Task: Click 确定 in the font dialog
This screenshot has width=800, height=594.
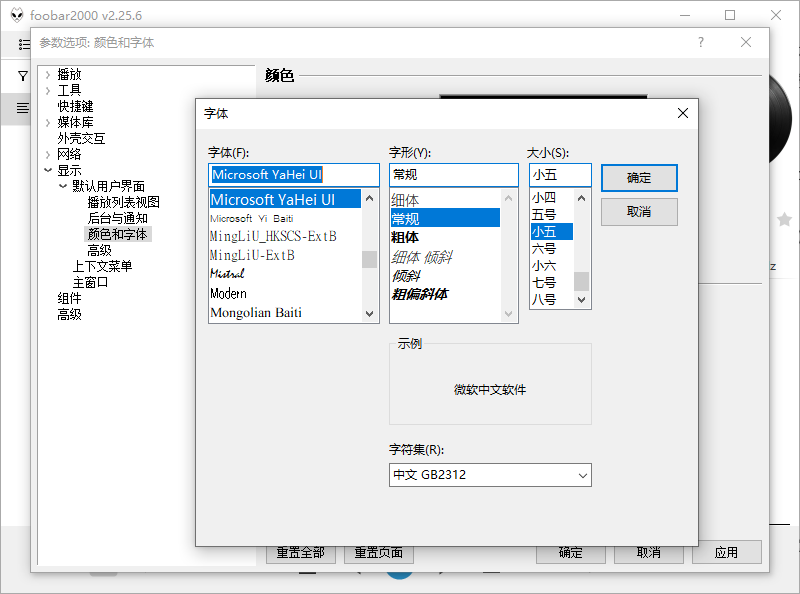Action: [x=638, y=178]
